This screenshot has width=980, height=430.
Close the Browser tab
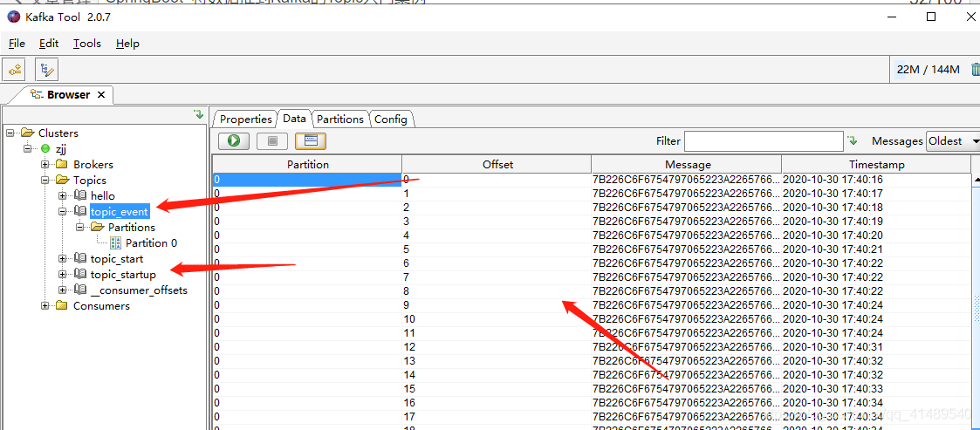point(101,95)
